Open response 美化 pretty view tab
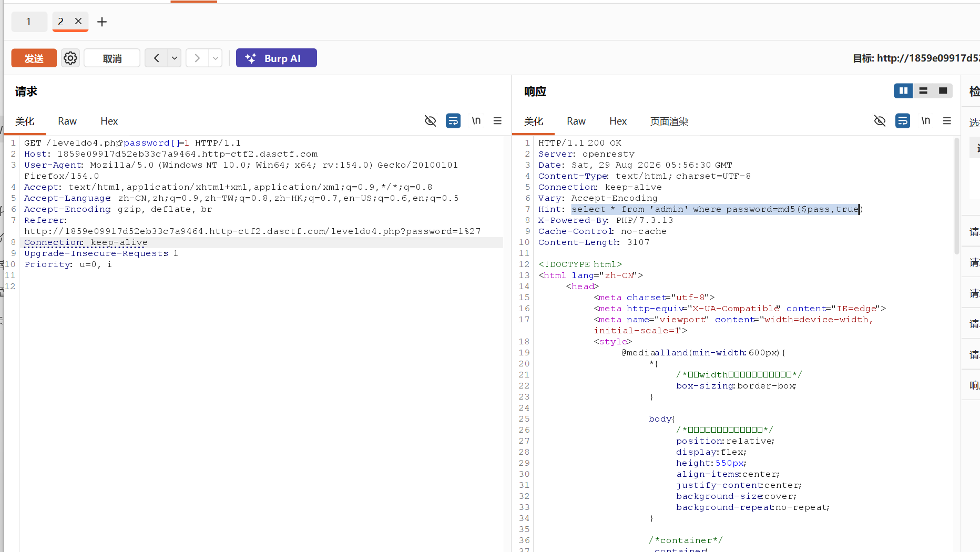This screenshot has width=980, height=552. [x=534, y=121]
